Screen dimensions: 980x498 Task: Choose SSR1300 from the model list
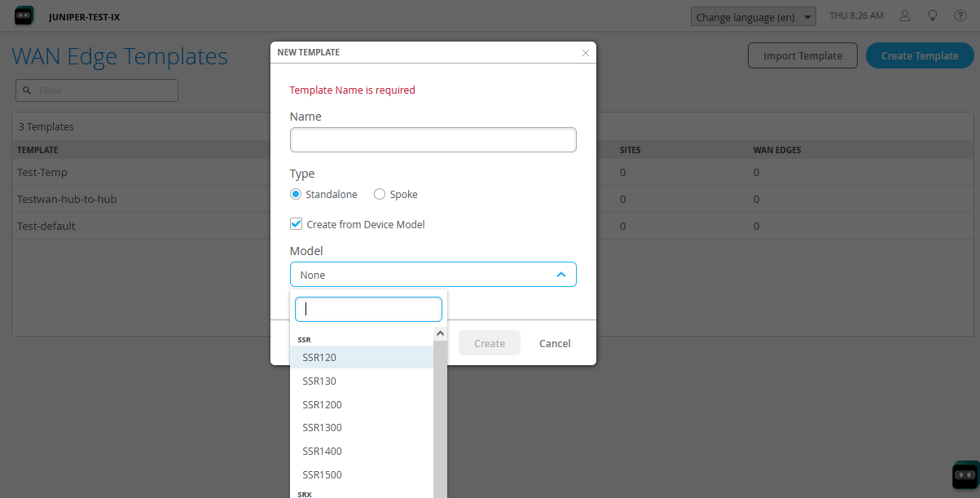[x=322, y=428]
